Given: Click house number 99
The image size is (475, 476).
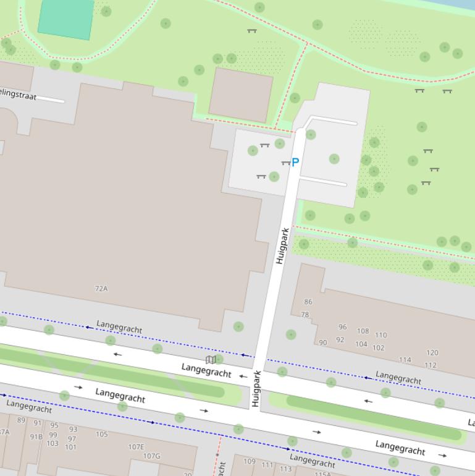Looking at the screenshot, I should (x=53, y=435).
